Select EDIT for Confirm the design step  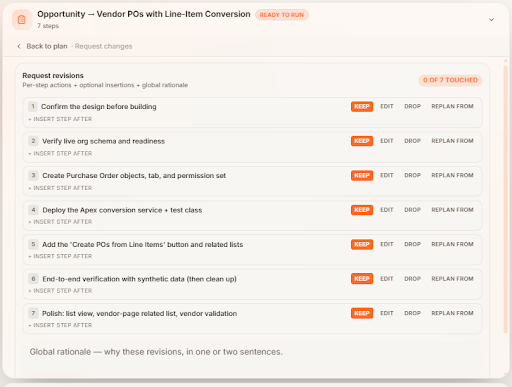coord(387,106)
